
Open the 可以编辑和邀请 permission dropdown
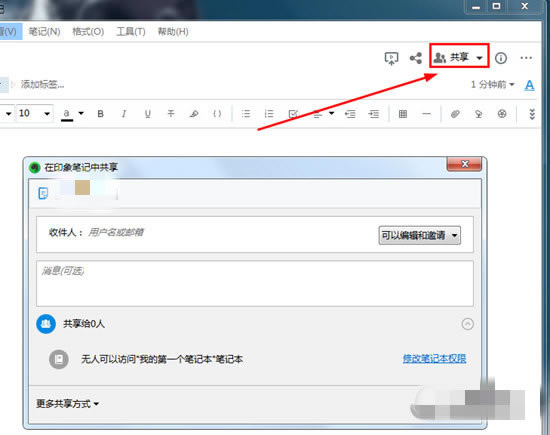[420, 235]
